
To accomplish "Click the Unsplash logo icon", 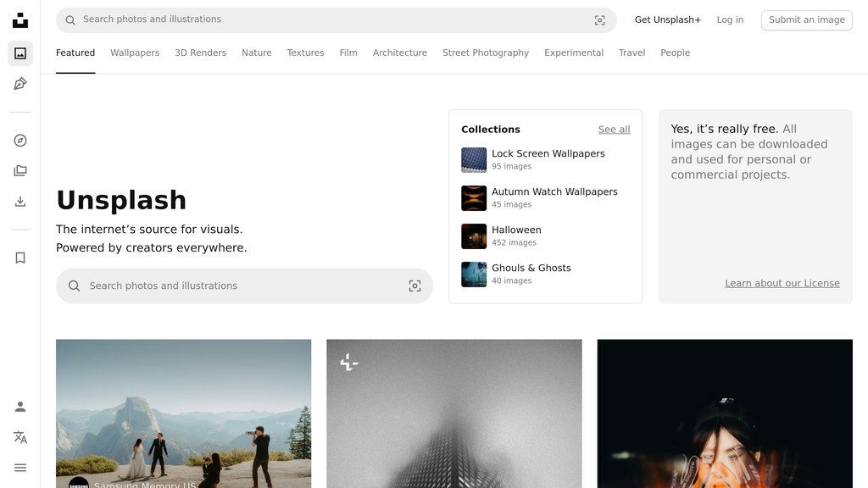I will (19, 19).
